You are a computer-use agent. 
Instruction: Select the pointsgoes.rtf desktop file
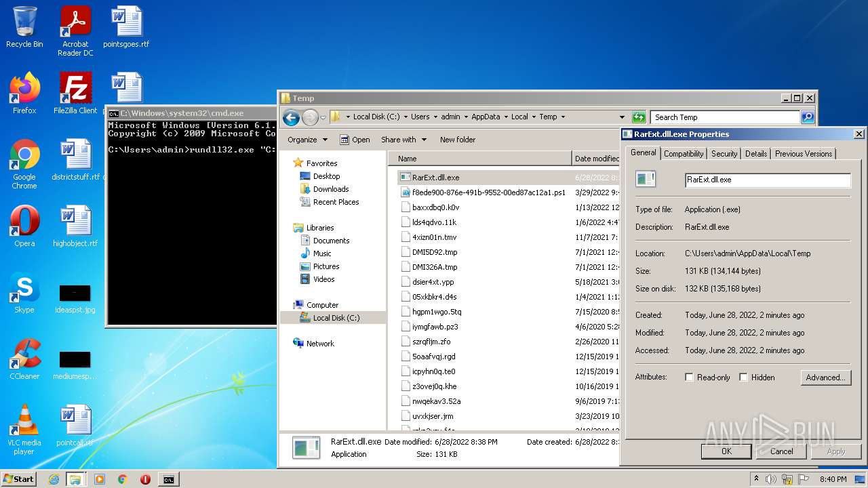(x=126, y=27)
